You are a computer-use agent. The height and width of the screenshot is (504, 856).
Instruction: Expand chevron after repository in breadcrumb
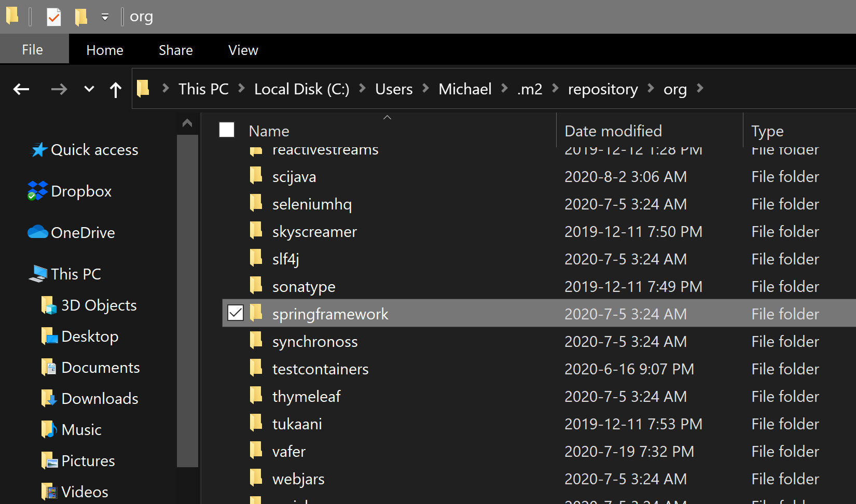pos(651,89)
